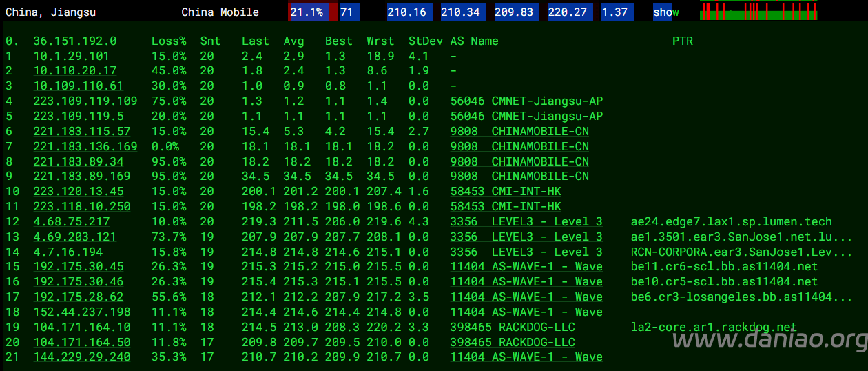The width and height of the screenshot is (868, 371).
Task: Click the 'PTR' column header
Action: point(683,41)
